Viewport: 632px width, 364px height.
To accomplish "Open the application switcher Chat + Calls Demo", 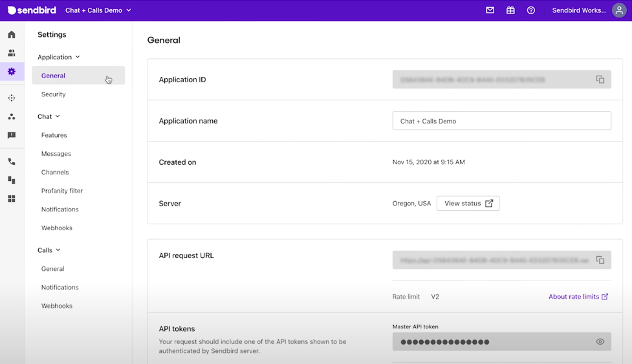I will click(x=98, y=10).
